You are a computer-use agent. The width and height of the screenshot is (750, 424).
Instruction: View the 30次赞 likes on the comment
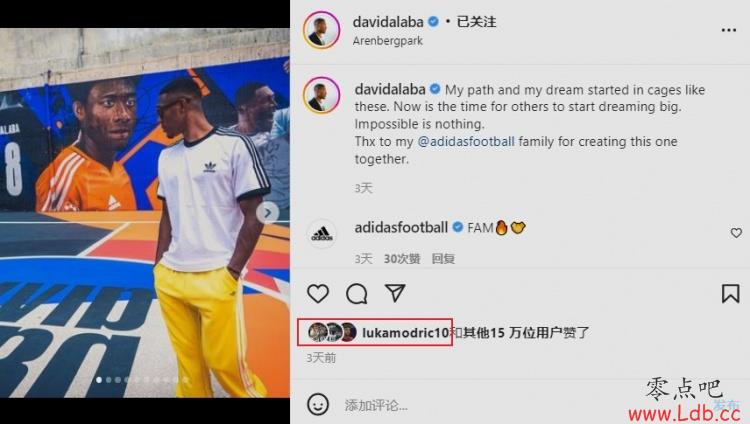pyautogui.click(x=402, y=259)
